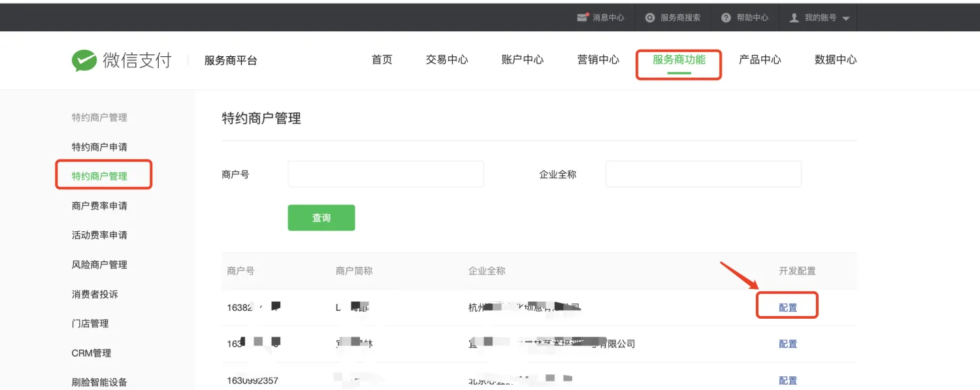Click 配置 link in first merchant row

pyautogui.click(x=788, y=307)
